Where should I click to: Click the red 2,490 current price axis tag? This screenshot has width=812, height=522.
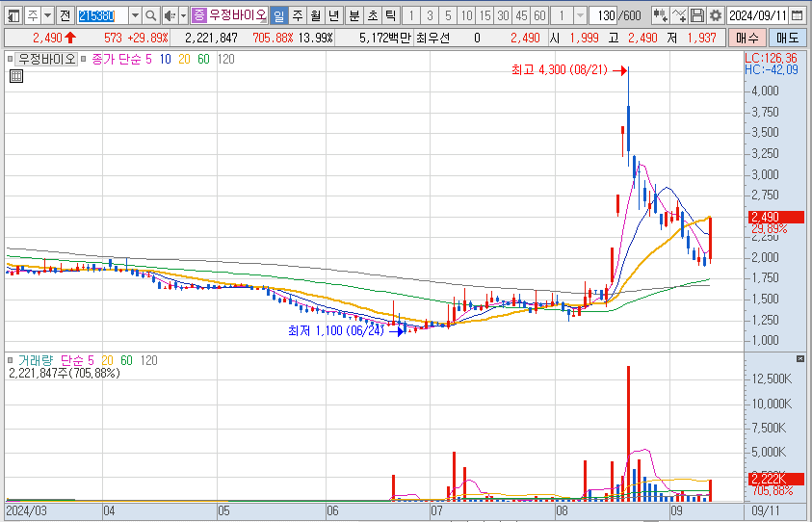776,217
